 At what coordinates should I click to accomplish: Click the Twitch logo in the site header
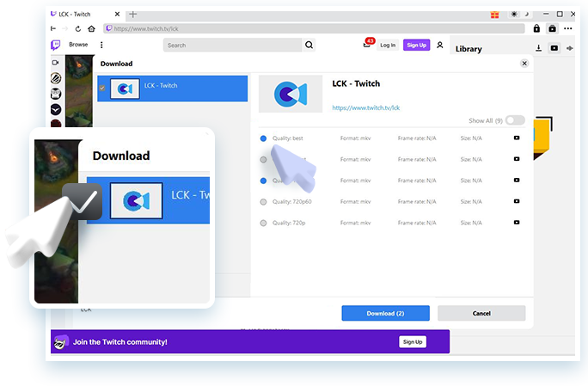pyautogui.click(x=56, y=45)
